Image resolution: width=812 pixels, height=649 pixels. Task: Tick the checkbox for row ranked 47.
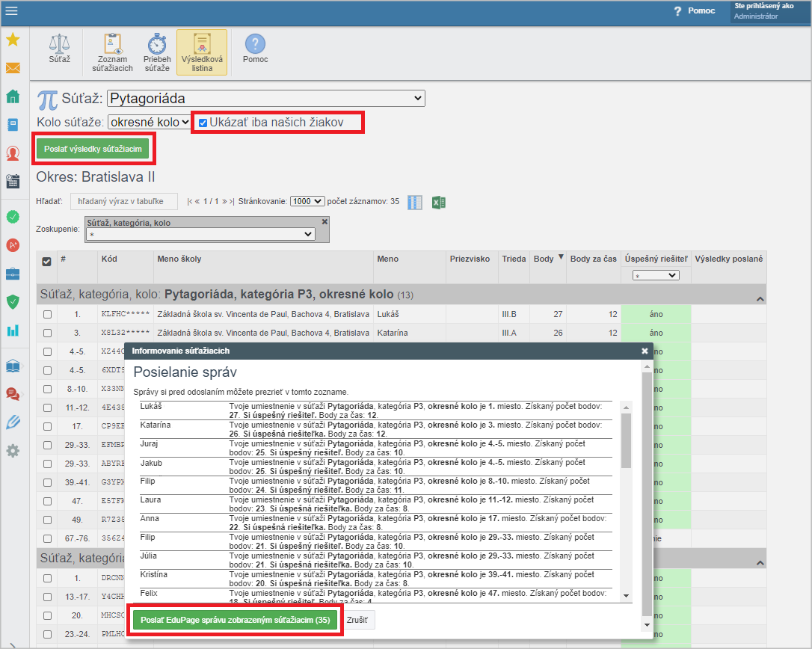pyautogui.click(x=48, y=502)
